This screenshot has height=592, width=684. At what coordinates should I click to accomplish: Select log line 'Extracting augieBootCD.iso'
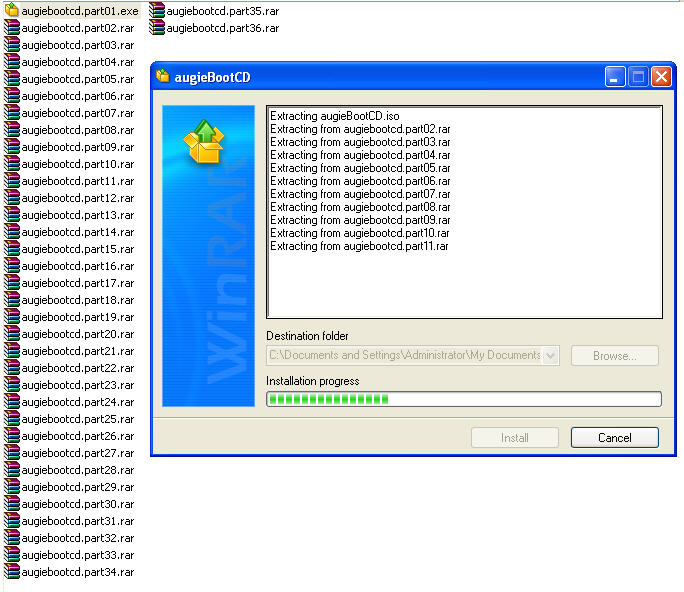pos(335,116)
